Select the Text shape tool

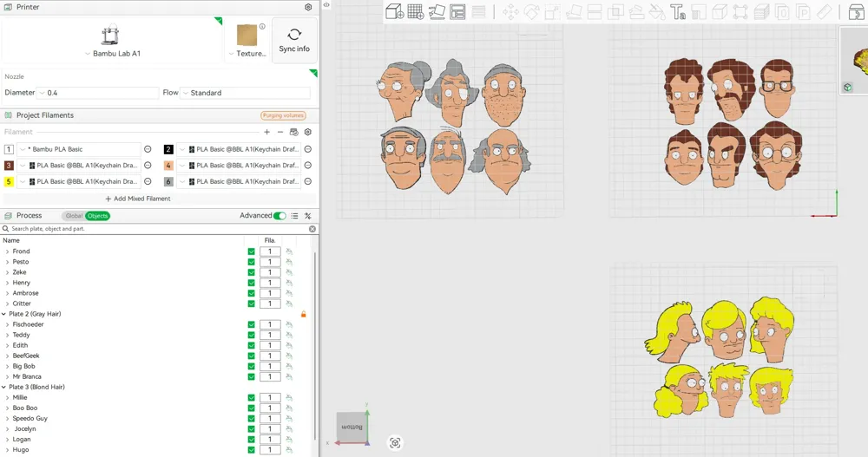point(678,11)
